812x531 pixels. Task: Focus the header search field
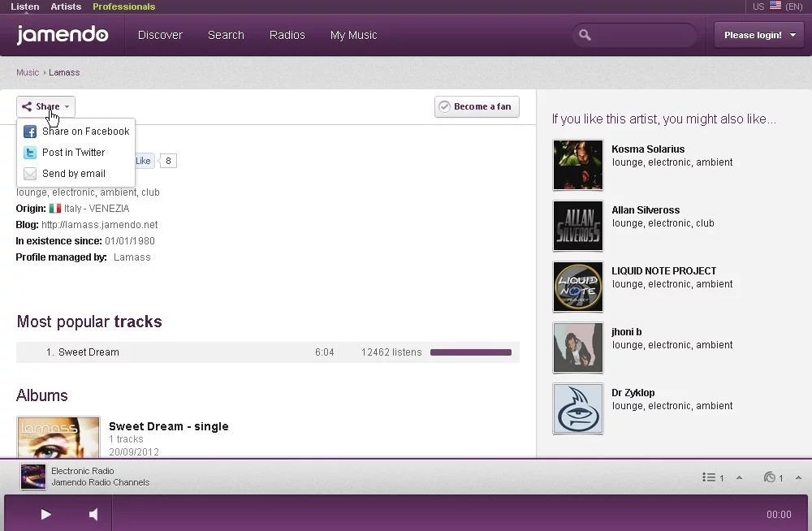click(x=634, y=35)
